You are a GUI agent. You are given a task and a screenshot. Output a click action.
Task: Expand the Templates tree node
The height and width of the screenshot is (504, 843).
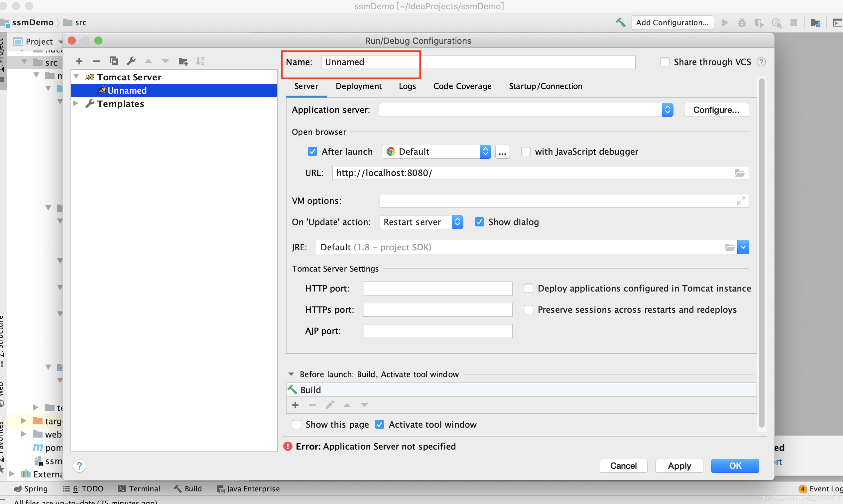point(76,104)
